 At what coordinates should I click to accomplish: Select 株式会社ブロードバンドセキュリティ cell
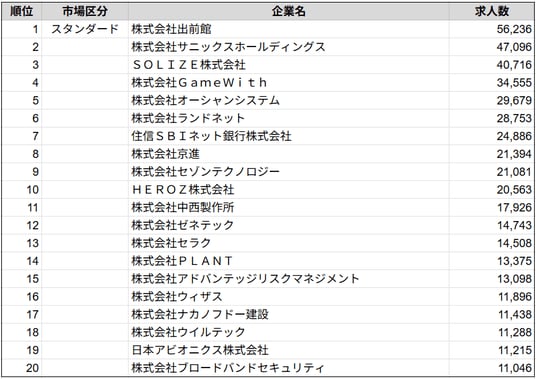[x=289, y=368]
